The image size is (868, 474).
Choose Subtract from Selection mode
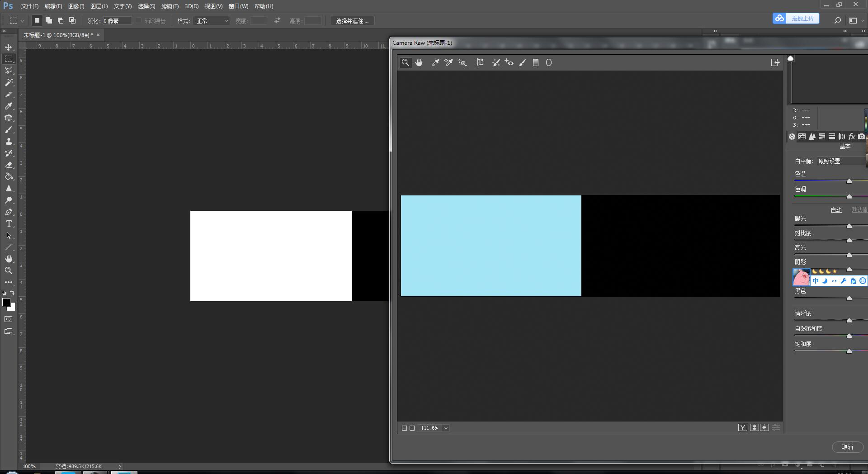[61, 21]
